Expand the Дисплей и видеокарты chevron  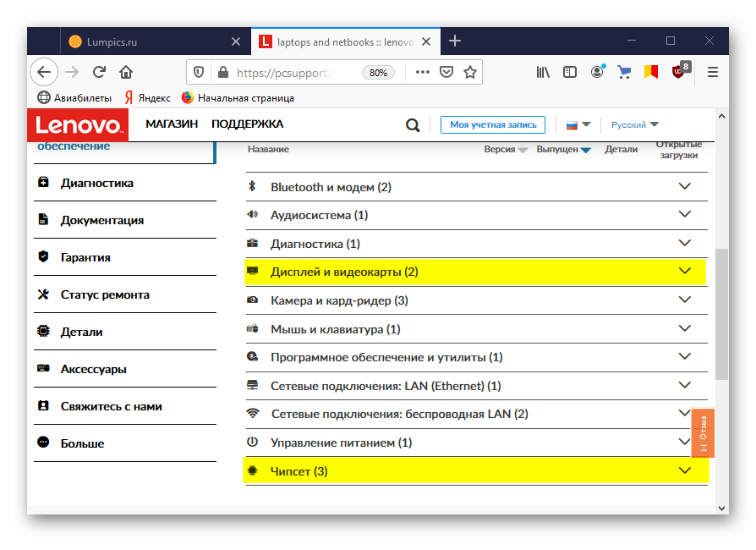click(685, 272)
